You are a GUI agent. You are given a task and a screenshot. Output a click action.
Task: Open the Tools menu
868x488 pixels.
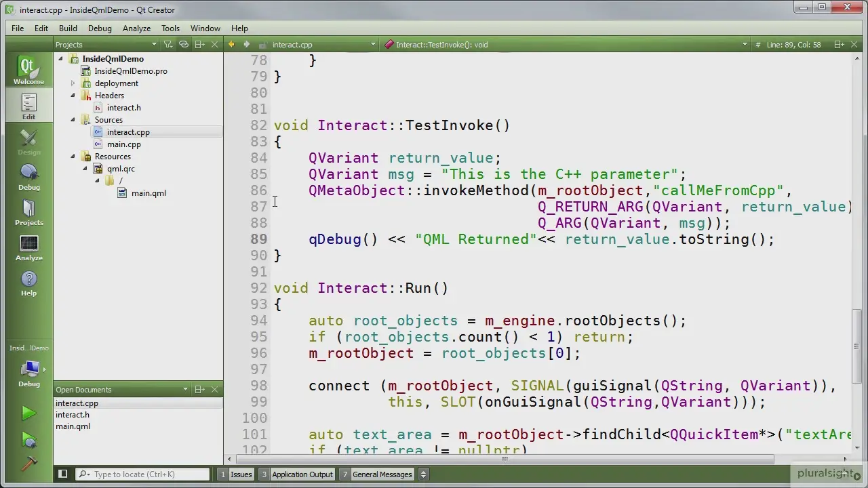[170, 28]
